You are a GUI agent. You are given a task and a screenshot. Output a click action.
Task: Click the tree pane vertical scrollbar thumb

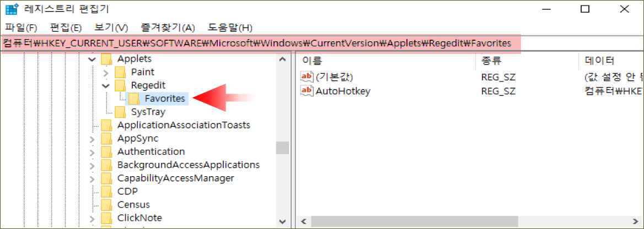[282, 148]
